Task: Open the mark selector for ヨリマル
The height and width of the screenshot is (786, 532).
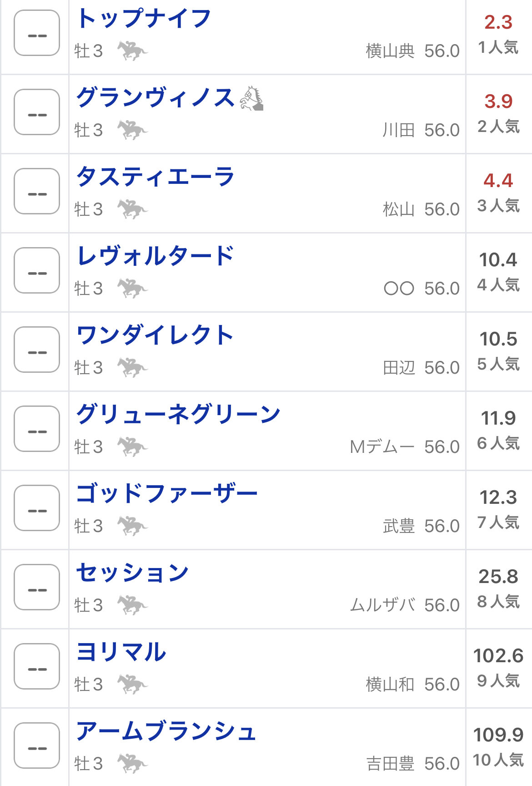Action: click(37, 666)
